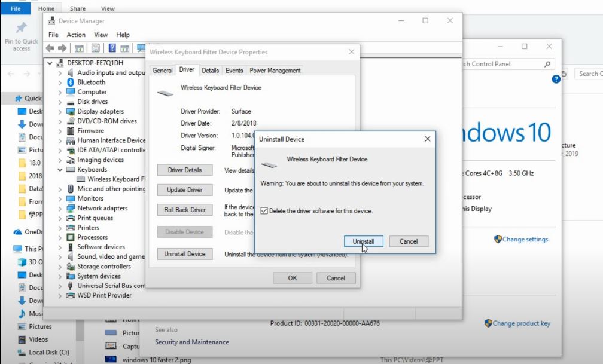Select the Computer icon in device tree
Screen dimensions: 603x364
71,92
